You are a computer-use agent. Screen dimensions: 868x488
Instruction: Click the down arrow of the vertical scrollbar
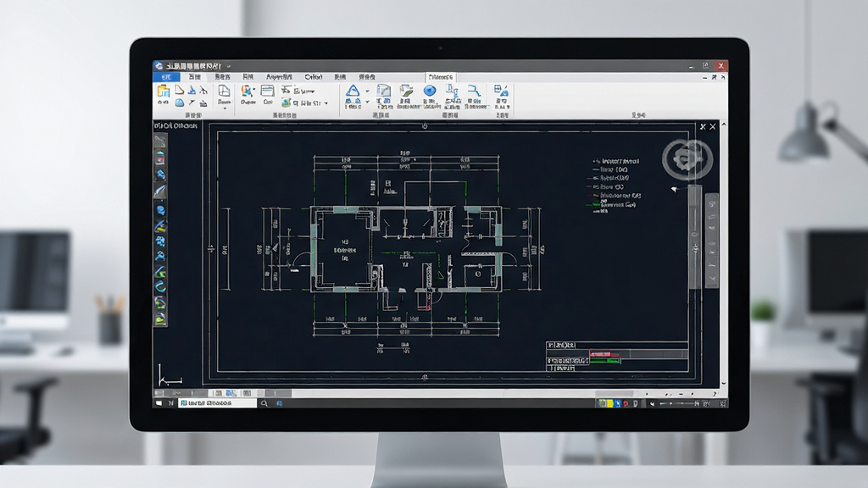coord(724,383)
